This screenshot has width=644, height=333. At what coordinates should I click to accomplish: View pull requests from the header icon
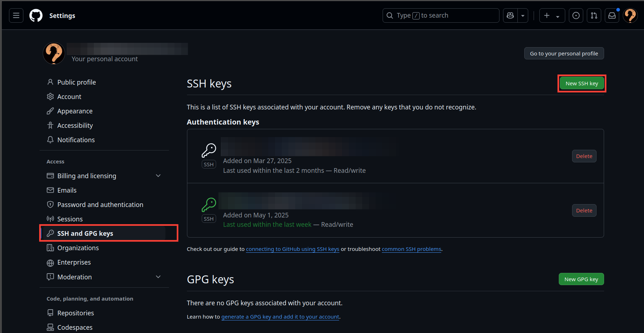(594, 15)
